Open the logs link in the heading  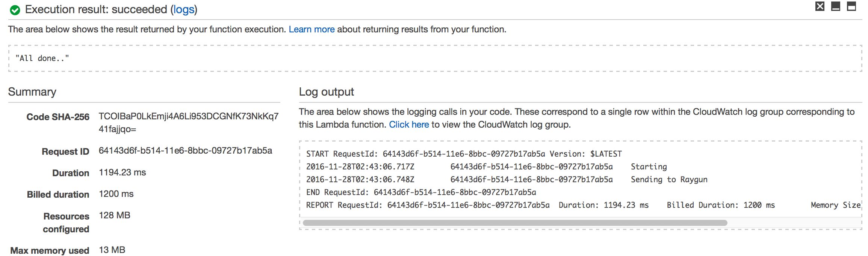(184, 9)
